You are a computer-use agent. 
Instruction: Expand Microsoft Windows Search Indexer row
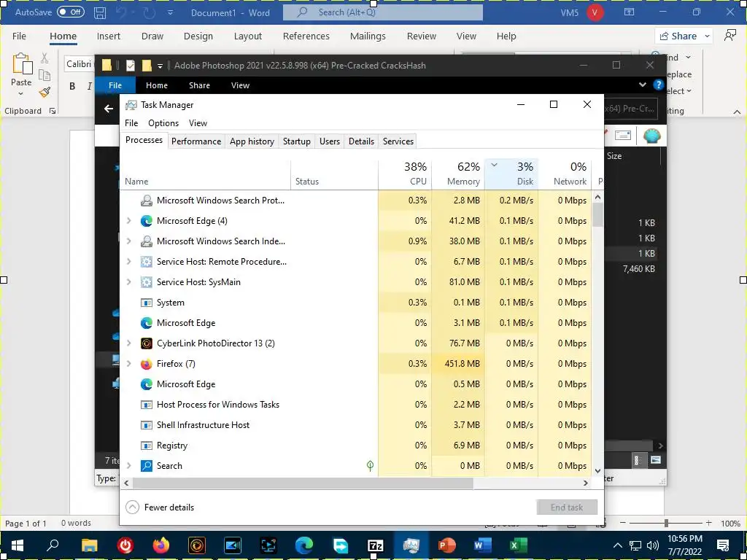[128, 241]
